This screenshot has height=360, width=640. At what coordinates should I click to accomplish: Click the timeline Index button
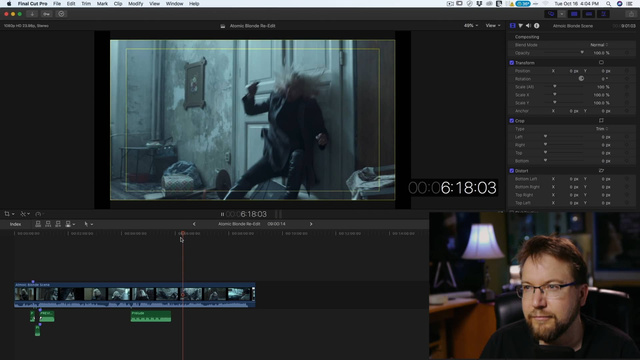tap(16, 224)
